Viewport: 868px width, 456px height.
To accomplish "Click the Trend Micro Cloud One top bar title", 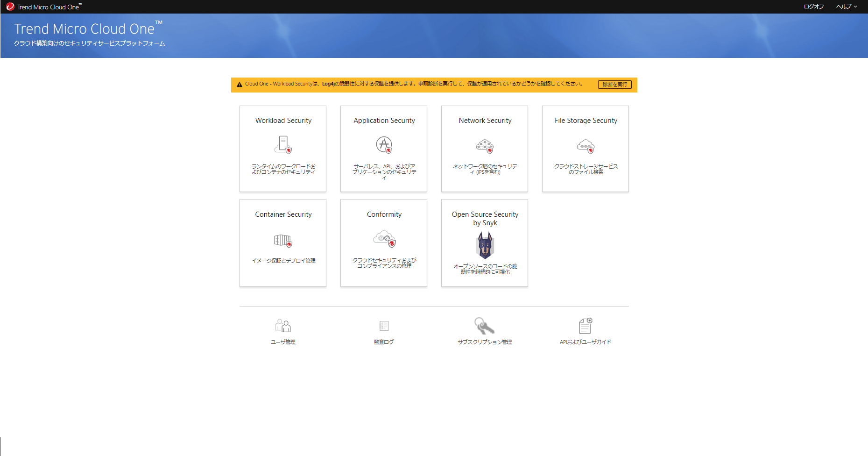I will click(49, 7).
